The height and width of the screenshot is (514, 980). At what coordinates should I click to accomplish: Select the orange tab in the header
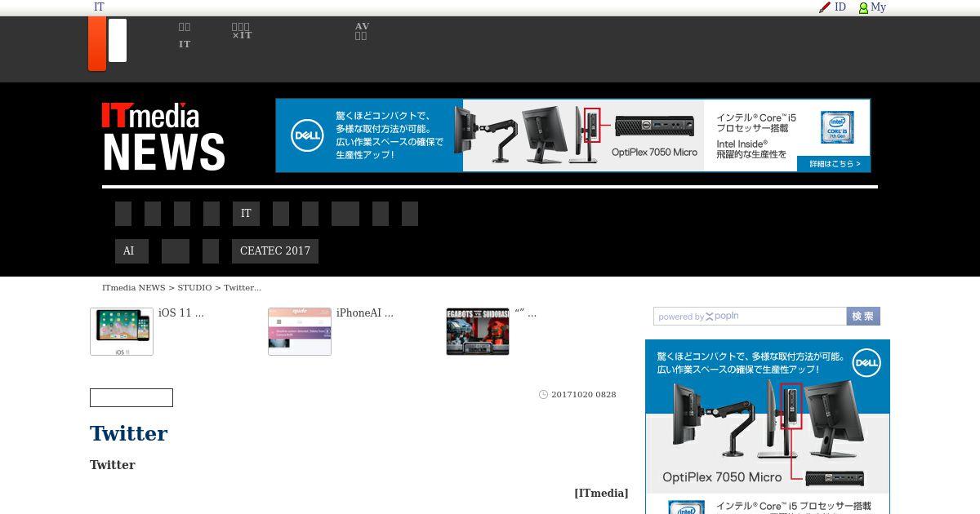97,43
